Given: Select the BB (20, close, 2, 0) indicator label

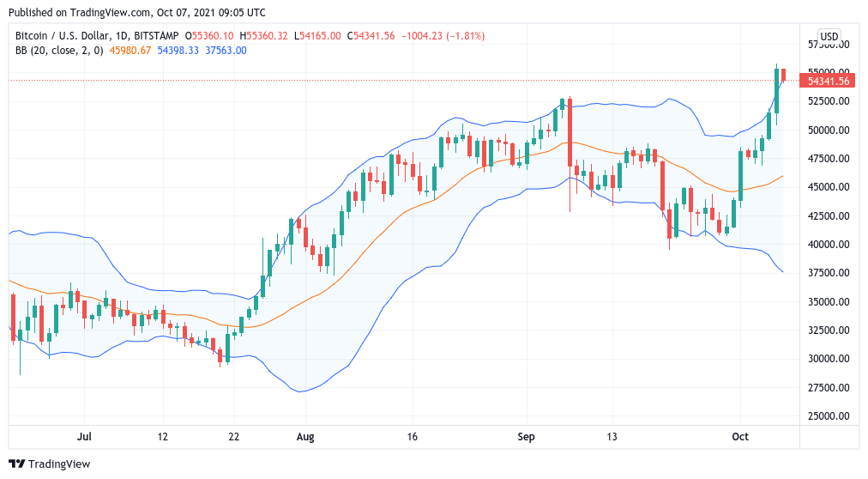Looking at the screenshot, I should pyautogui.click(x=59, y=51).
